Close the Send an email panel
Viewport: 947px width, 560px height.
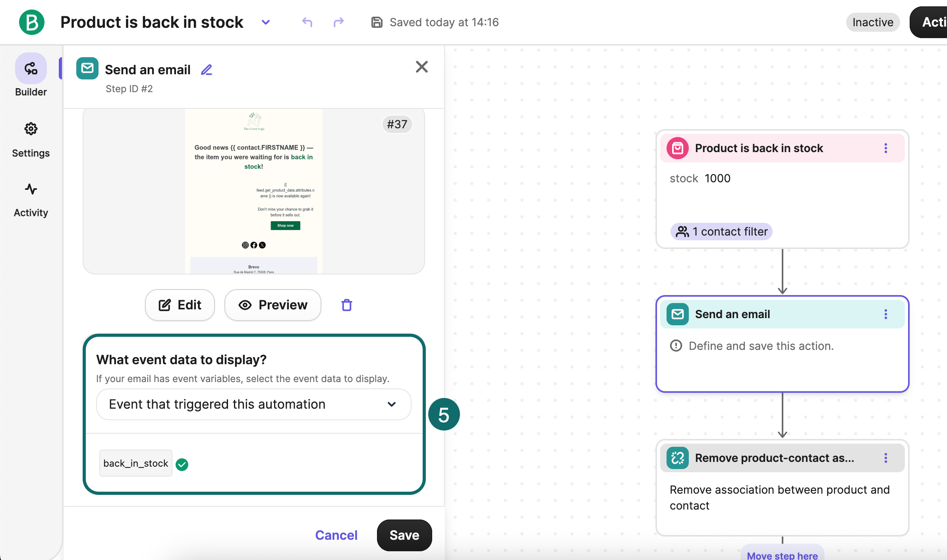click(421, 67)
